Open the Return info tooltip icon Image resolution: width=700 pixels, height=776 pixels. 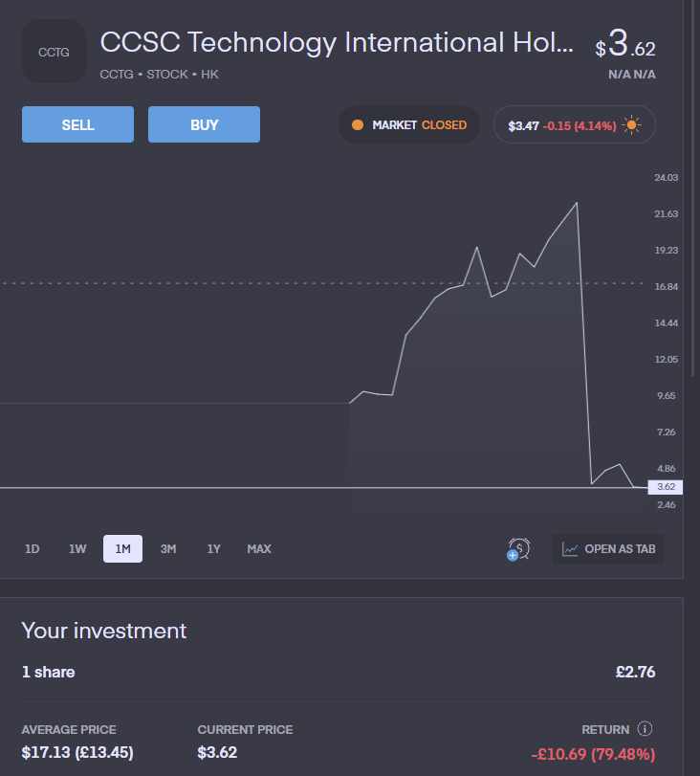[x=645, y=729]
